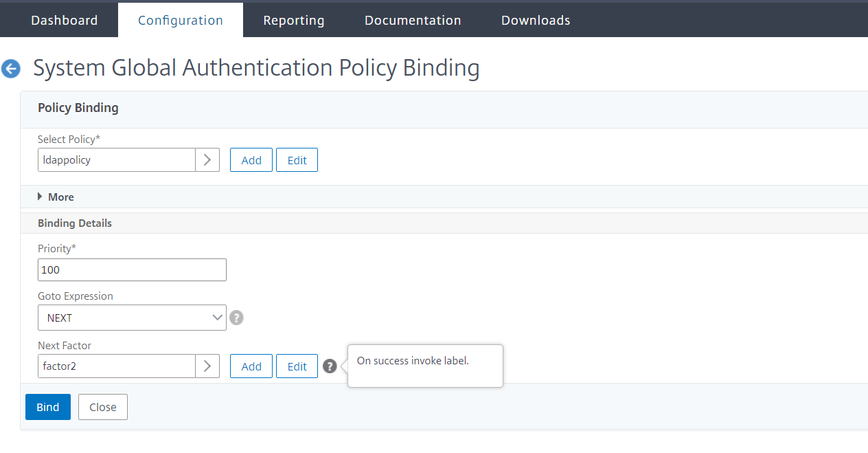Expand the More section
The width and height of the screenshot is (868, 453).
point(56,197)
